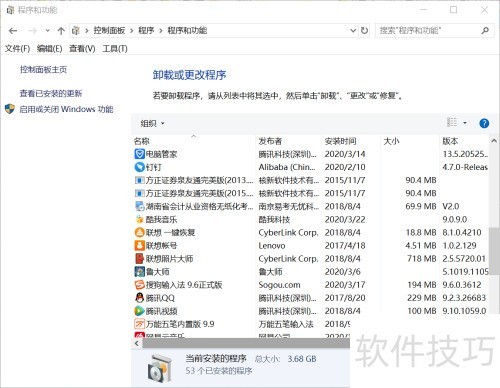Click version 8.1.0.4210 cell
The height and width of the screenshot is (388, 500).
(x=462, y=232)
